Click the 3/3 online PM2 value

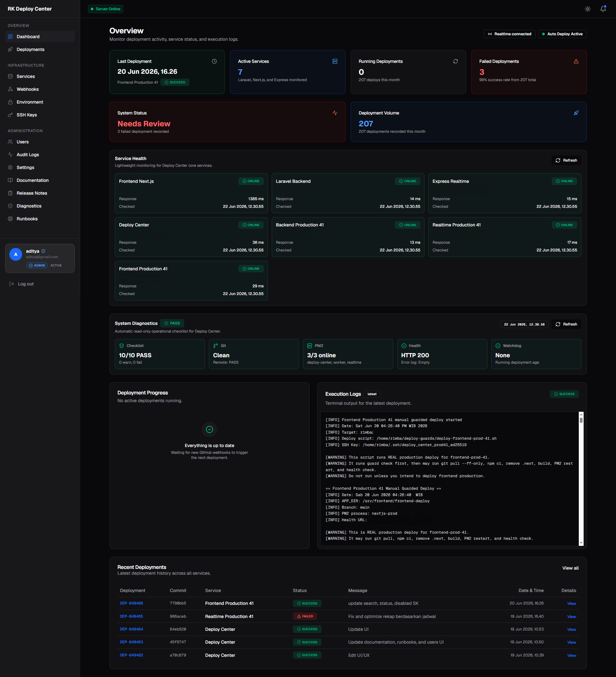(x=321, y=355)
